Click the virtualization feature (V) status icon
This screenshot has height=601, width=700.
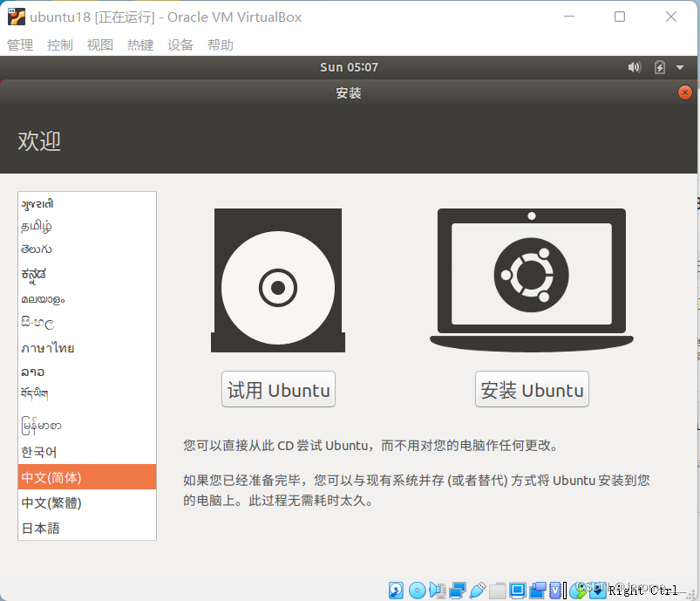click(x=555, y=590)
